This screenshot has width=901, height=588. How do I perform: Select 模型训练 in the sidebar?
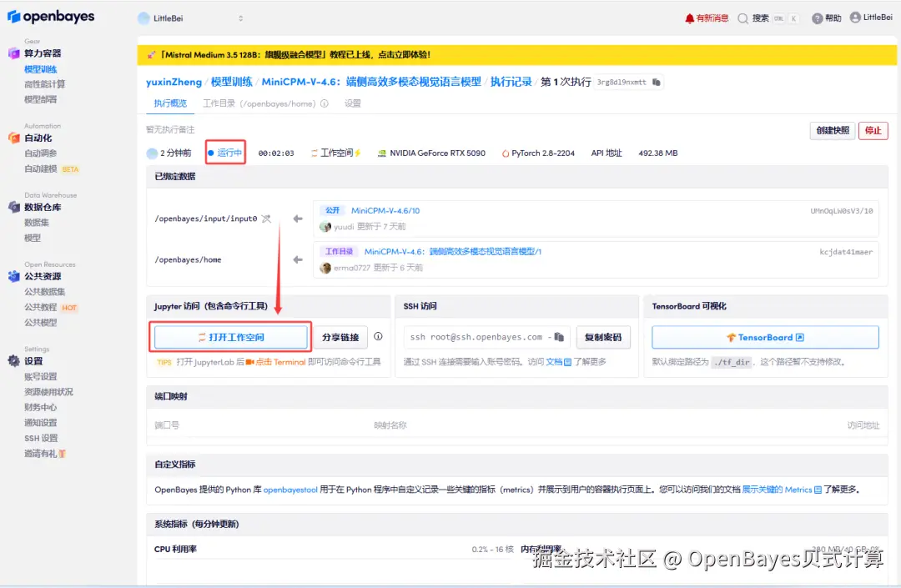tap(40, 69)
